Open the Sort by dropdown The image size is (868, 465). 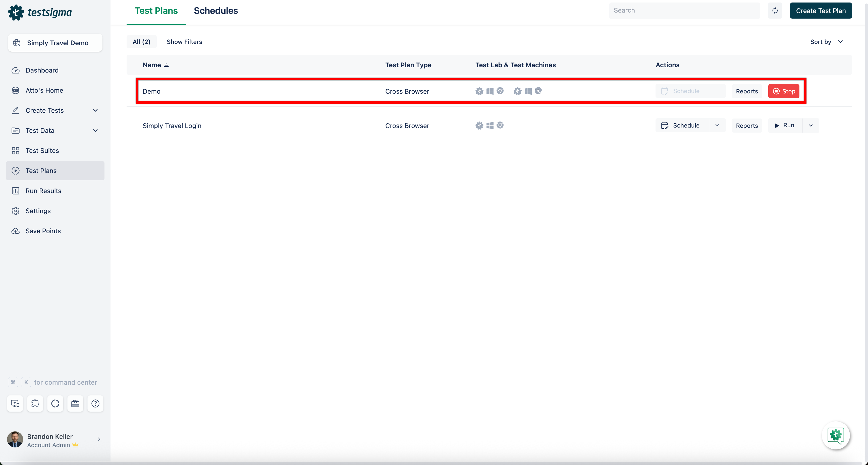click(826, 42)
